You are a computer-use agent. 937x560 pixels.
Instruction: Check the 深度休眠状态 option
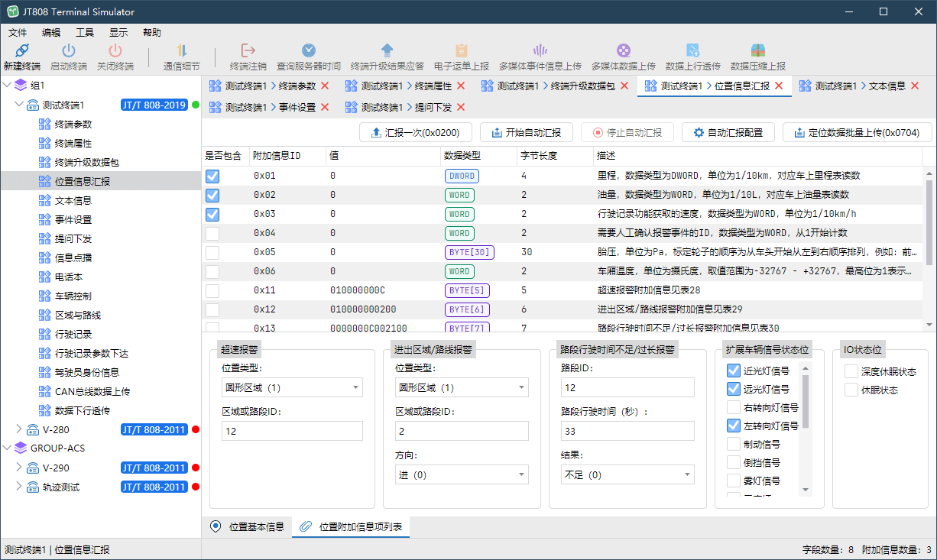[851, 371]
